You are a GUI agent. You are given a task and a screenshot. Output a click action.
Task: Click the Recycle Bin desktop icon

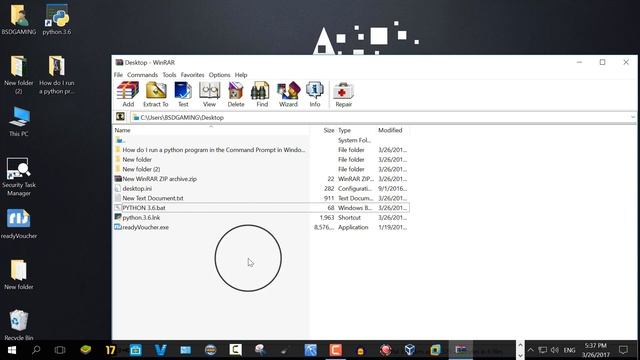click(19, 324)
